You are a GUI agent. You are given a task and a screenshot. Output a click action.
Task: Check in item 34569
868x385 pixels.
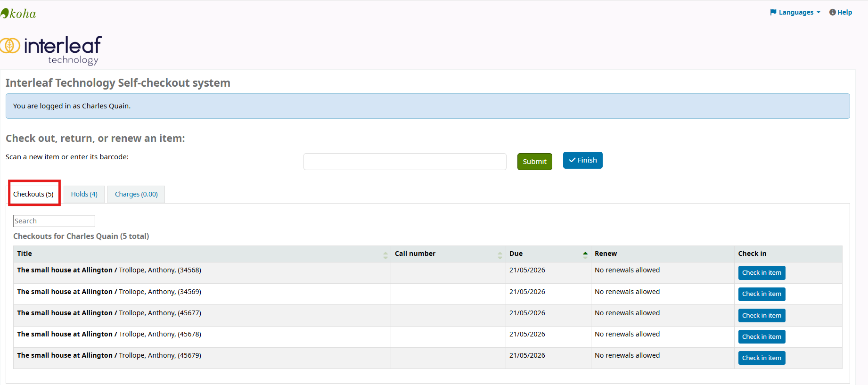point(762,294)
